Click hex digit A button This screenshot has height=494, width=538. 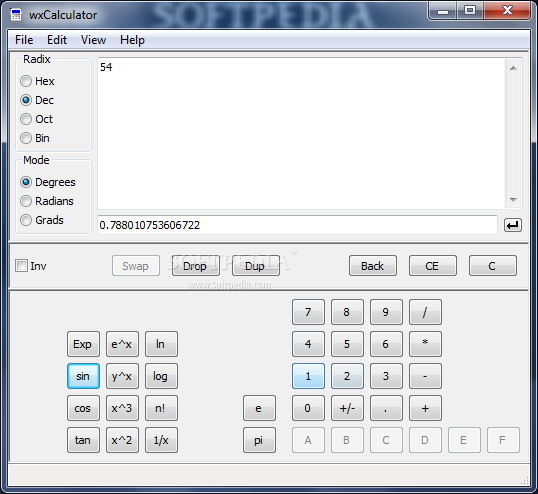coord(308,440)
